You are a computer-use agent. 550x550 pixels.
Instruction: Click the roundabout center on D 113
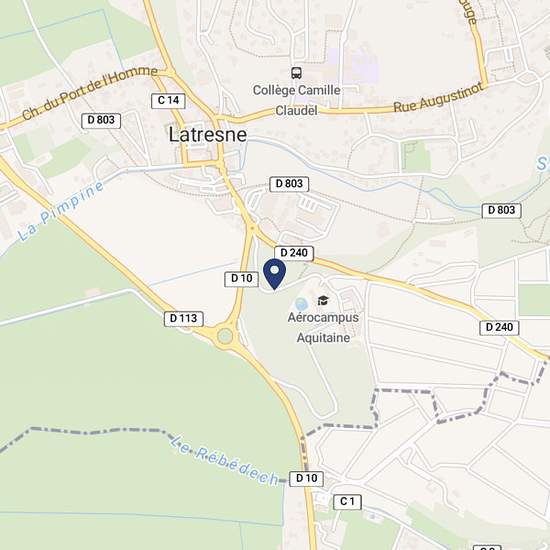pyautogui.click(x=225, y=336)
